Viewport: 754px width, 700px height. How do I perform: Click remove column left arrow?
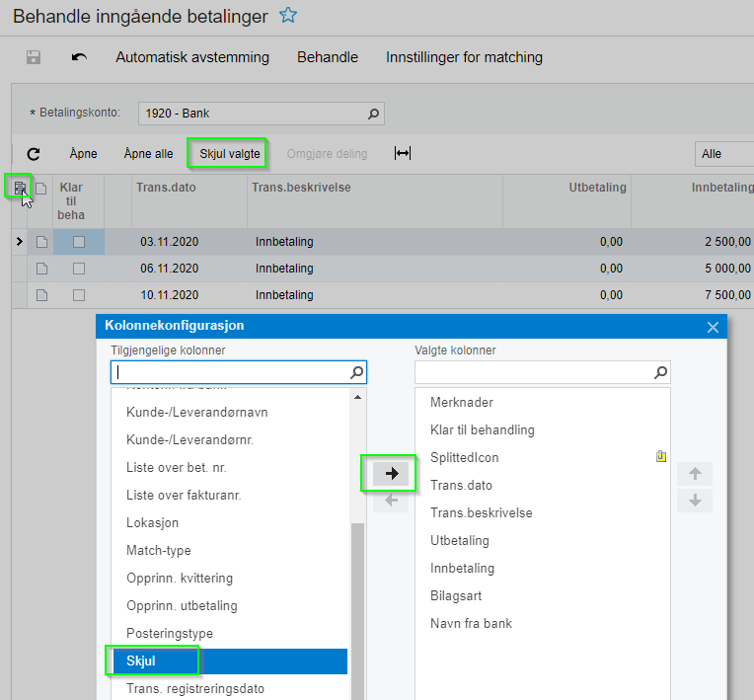coord(392,501)
